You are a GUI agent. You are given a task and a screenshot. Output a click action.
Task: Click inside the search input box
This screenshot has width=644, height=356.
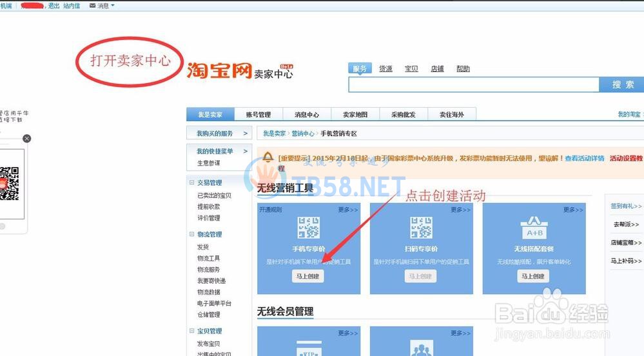pos(474,84)
